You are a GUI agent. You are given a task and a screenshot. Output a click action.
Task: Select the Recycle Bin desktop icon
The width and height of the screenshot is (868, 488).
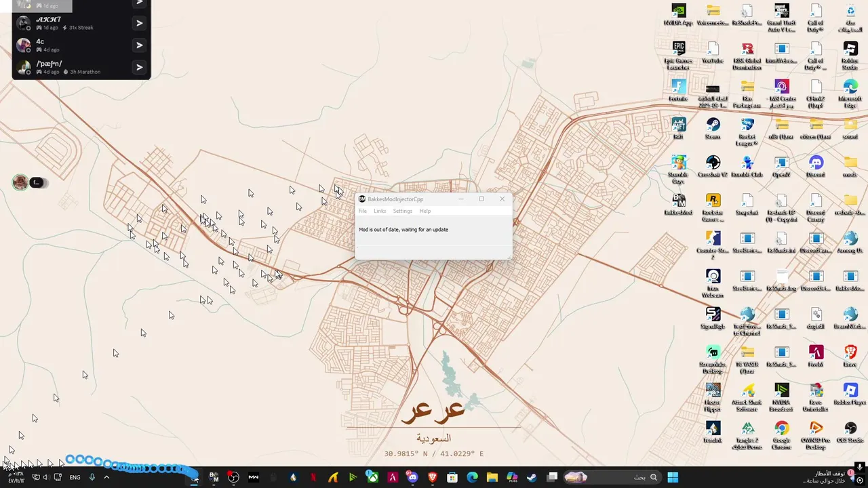[850, 18]
